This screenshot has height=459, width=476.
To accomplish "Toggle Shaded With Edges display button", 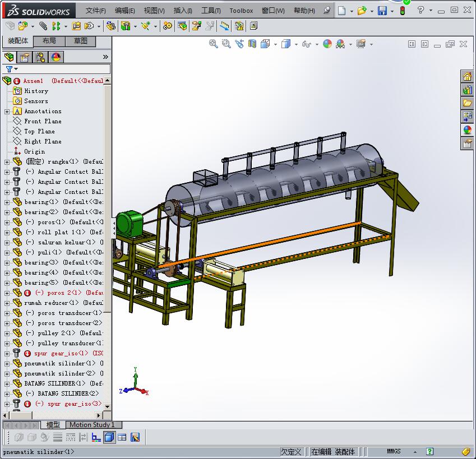I will 109,438.
